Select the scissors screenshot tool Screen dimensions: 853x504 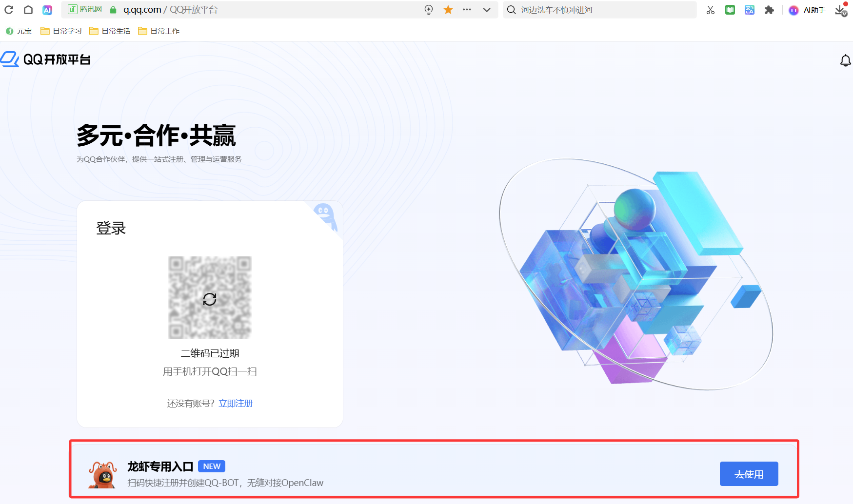(711, 10)
